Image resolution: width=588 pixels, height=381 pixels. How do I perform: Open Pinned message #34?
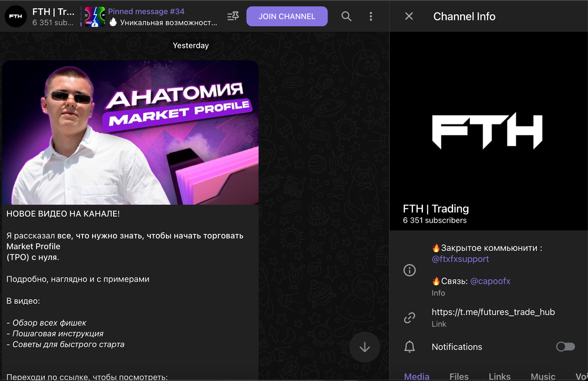(x=162, y=17)
